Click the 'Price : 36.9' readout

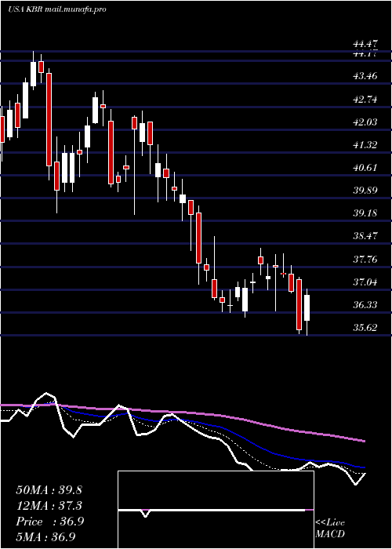(x=49, y=522)
